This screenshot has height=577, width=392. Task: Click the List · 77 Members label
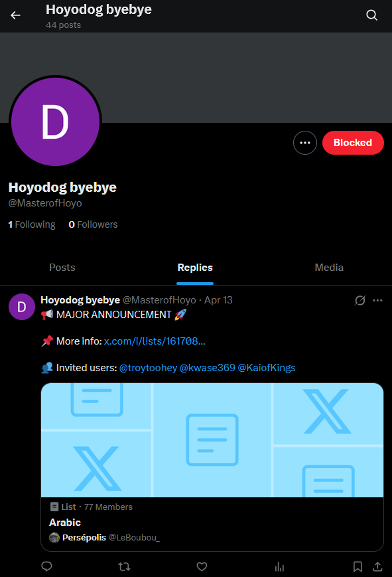(91, 507)
